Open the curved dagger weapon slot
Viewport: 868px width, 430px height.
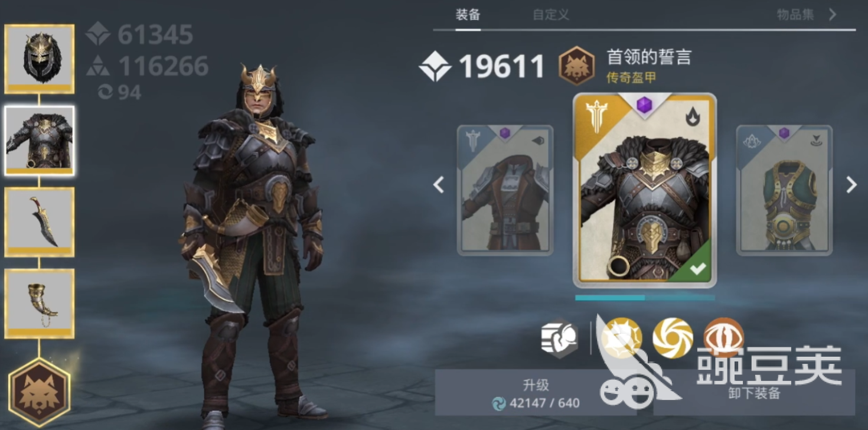tap(40, 222)
